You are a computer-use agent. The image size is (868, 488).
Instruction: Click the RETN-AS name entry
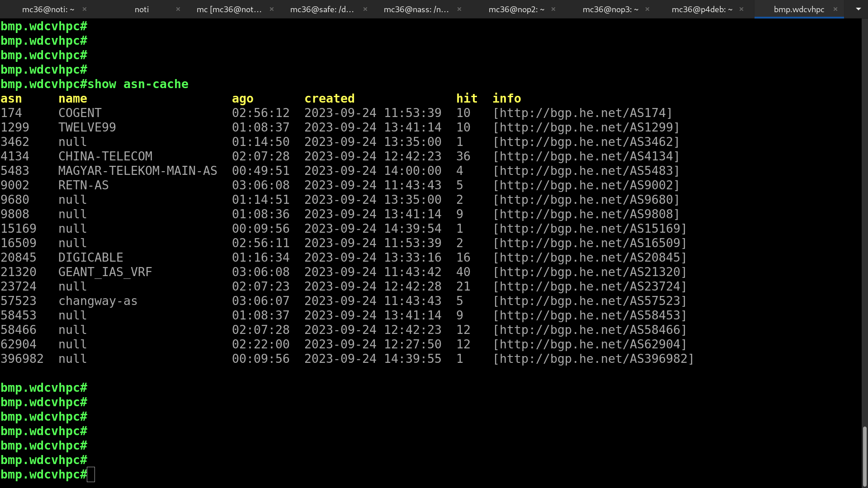tap(84, 185)
